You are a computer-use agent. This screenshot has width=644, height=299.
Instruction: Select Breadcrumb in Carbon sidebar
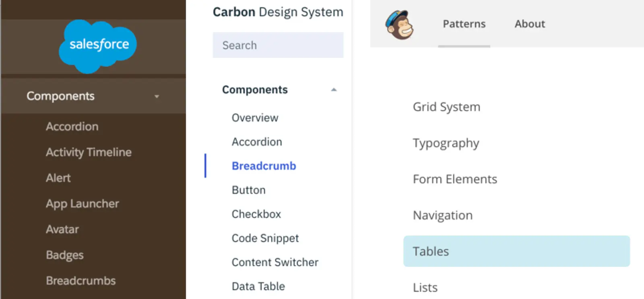(x=264, y=166)
